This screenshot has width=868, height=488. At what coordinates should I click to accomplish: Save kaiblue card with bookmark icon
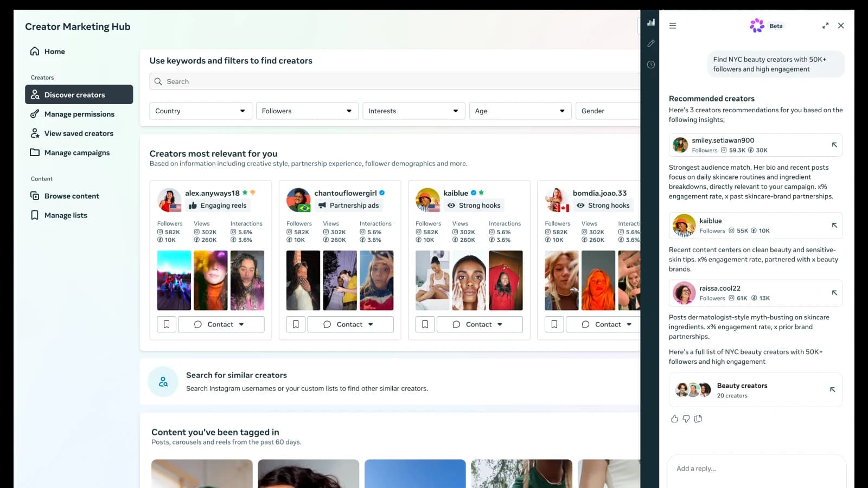click(x=425, y=324)
